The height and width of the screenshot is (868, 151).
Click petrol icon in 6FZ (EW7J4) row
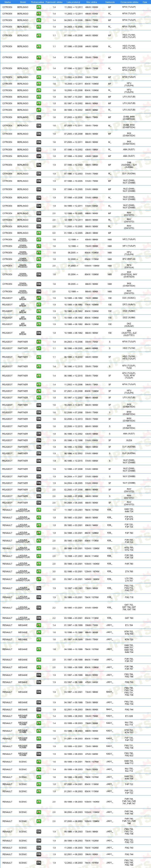click(x=39, y=259)
